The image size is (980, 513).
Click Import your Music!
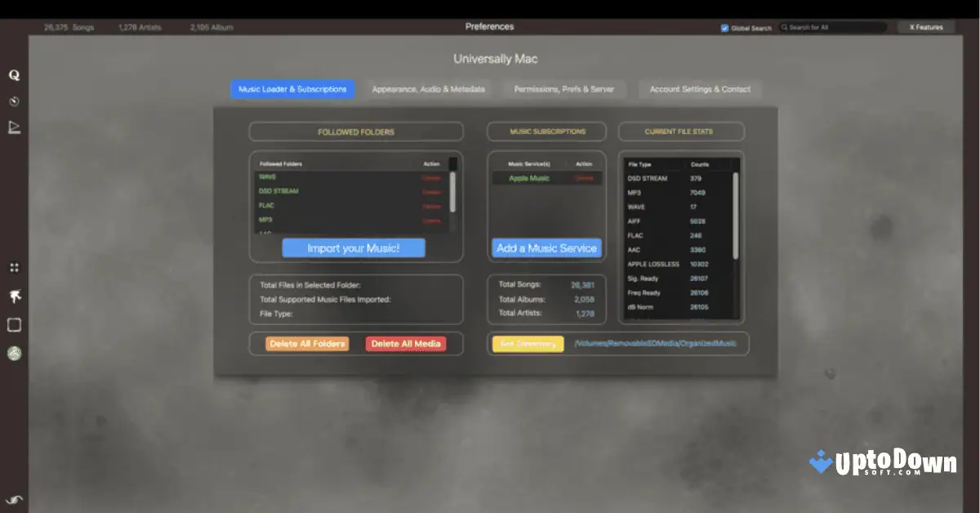354,248
